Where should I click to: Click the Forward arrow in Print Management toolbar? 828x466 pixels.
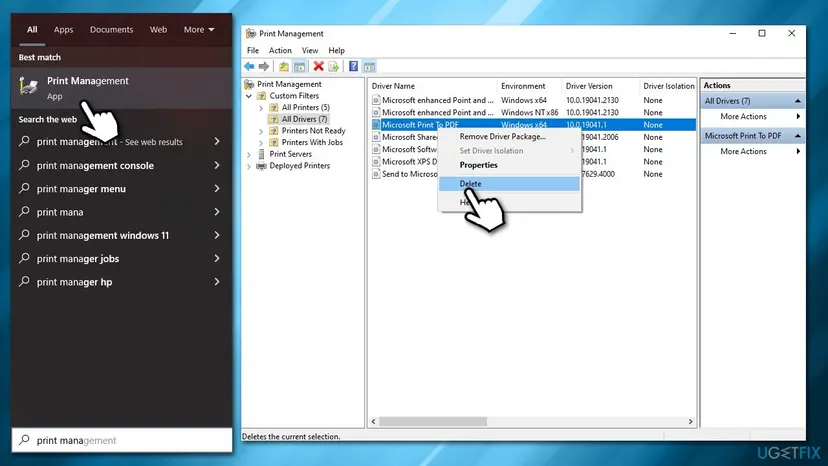point(264,67)
